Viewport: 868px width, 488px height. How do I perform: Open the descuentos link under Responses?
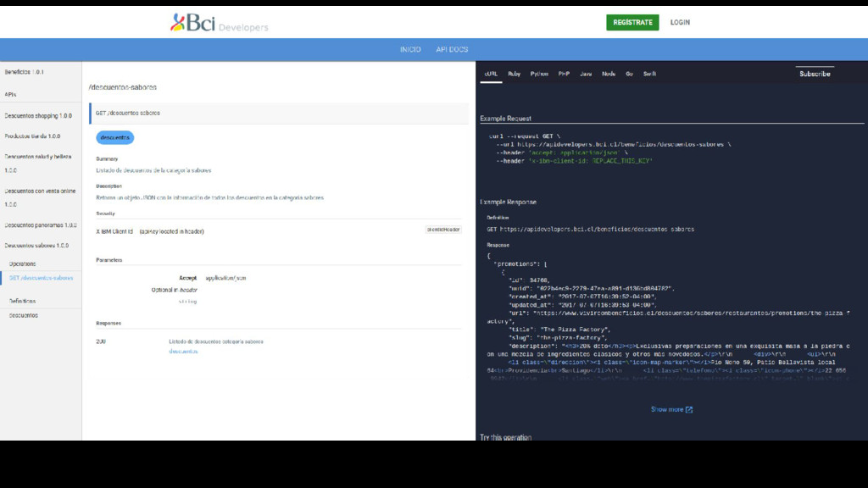coord(183,352)
